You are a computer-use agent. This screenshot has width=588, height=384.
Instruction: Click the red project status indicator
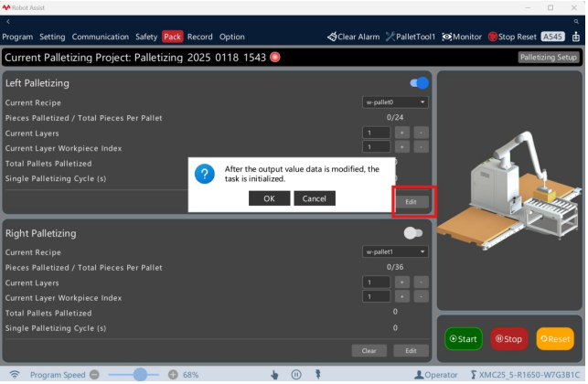(x=275, y=57)
